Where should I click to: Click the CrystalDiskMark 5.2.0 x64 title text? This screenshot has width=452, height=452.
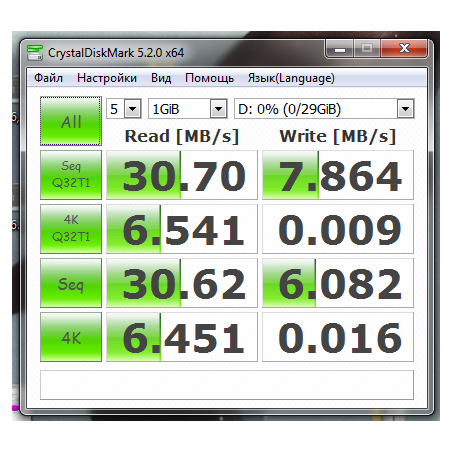(x=116, y=53)
